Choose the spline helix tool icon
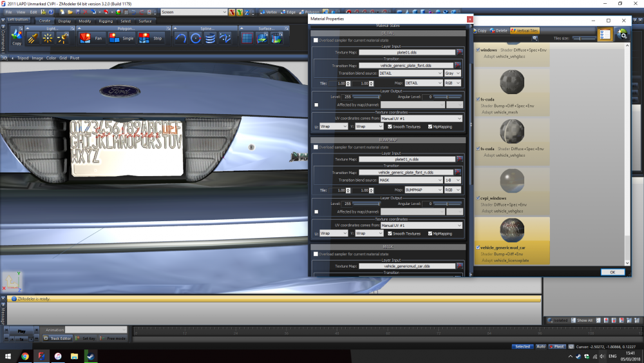Viewport: 644px width, 363px height. click(x=210, y=38)
